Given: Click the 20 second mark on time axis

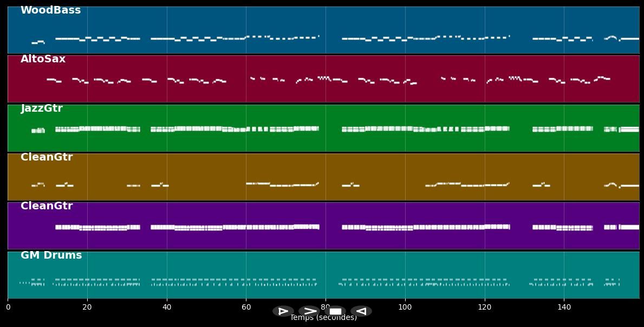Looking at the screenshot, I should coord(87,307).
